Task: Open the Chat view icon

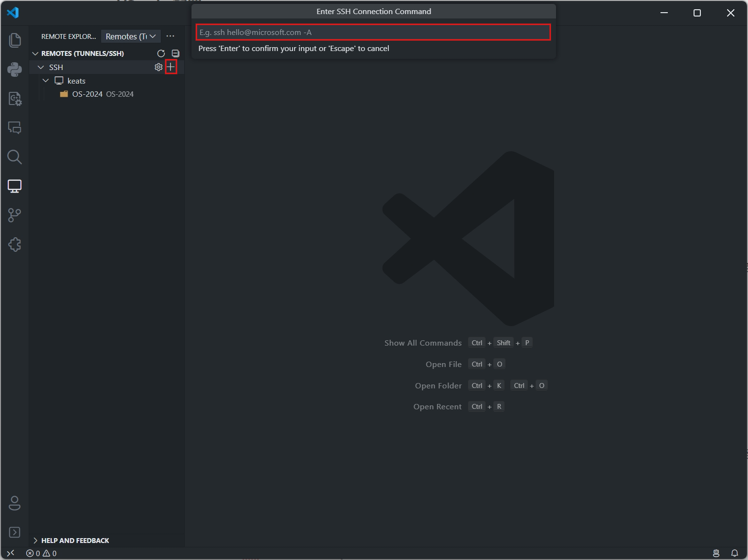Action: point(15,127)
